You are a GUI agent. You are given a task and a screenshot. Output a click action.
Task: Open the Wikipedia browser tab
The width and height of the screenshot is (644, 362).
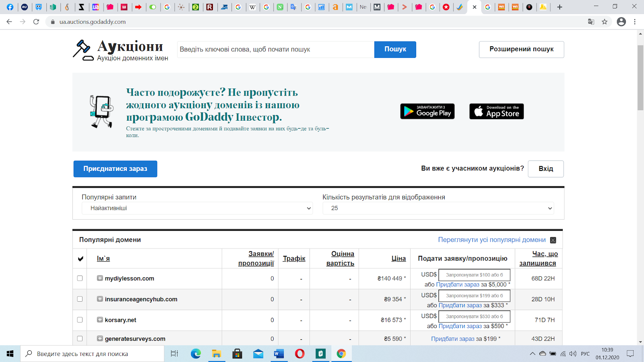coord(252,7)
